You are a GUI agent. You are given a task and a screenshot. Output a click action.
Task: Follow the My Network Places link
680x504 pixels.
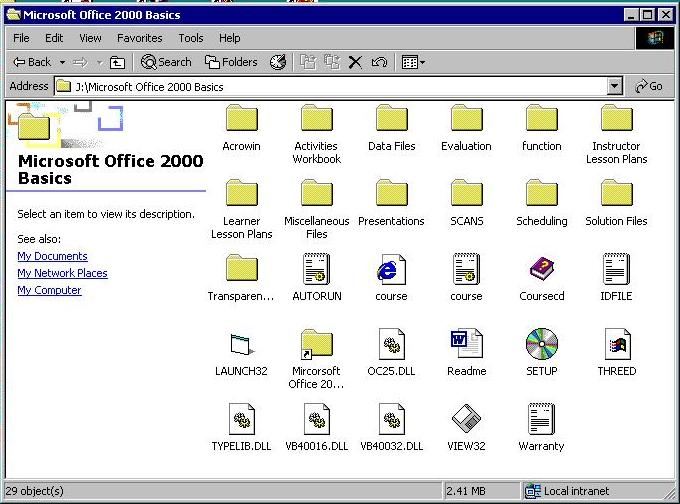click(x=62, y=273)
